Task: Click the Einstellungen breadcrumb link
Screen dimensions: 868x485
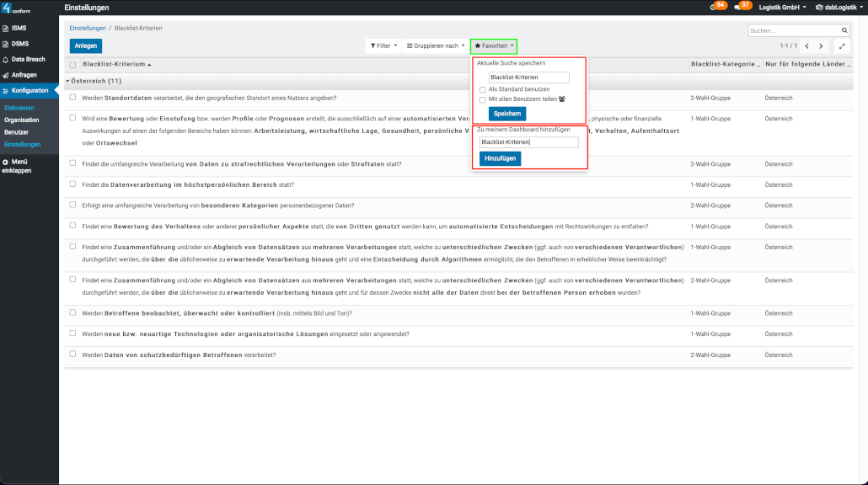Action: pyautogui.click(x=88, y=28)
